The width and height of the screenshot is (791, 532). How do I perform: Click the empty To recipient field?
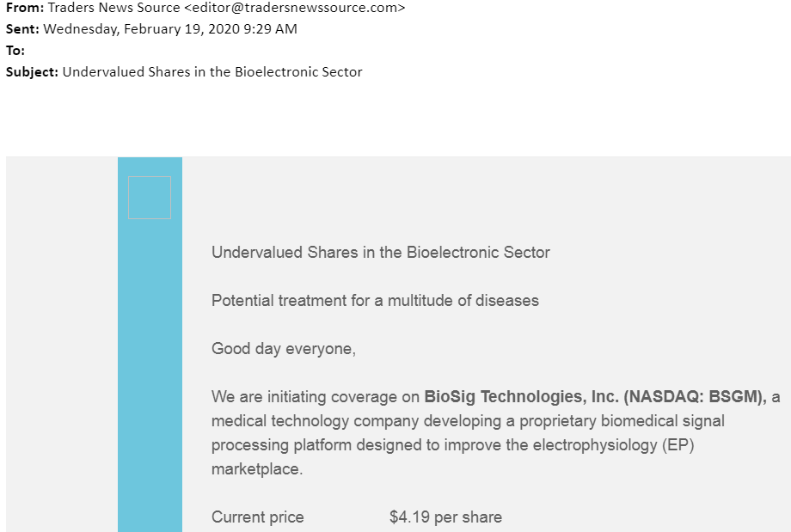pyautogui.click(x=151, y=51)
